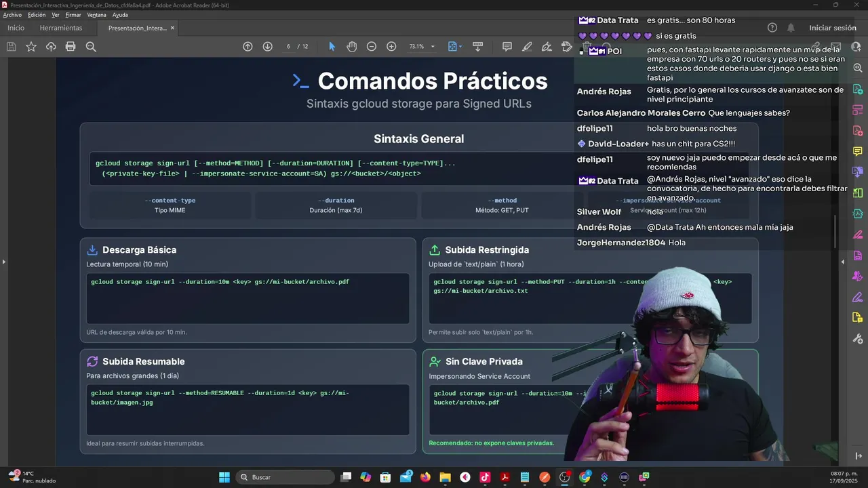868x488 pixels.
Task: Click the Comandos Prácticos heading
Action: pos(433,81)
